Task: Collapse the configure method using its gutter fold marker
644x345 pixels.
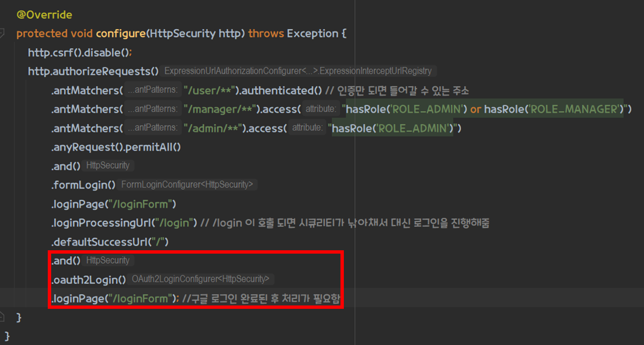Action: (2, 34)
